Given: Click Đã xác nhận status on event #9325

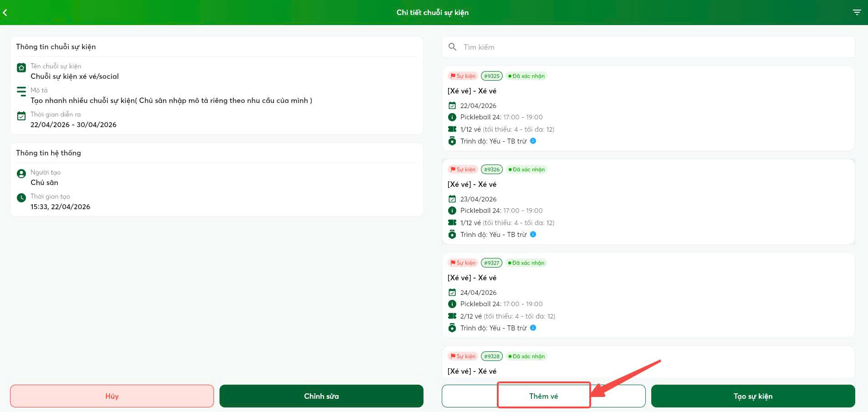Looking at the screenshot, I should click(526, 76).
